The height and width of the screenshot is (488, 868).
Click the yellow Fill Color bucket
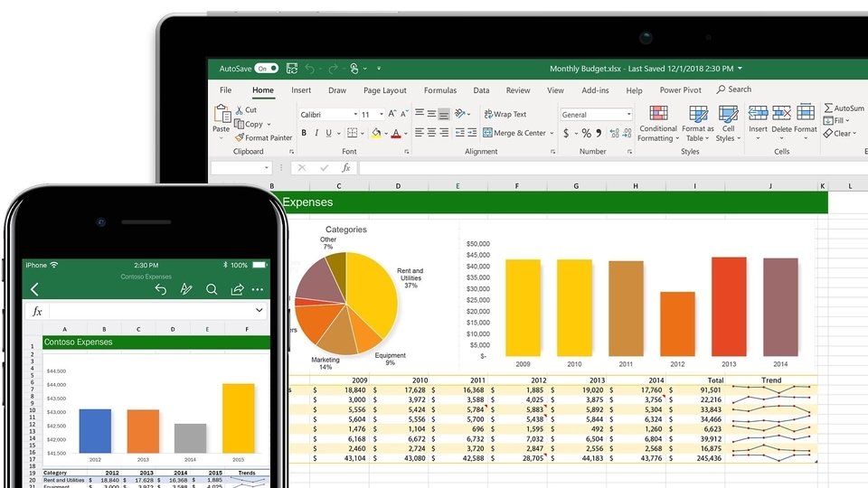376,134
